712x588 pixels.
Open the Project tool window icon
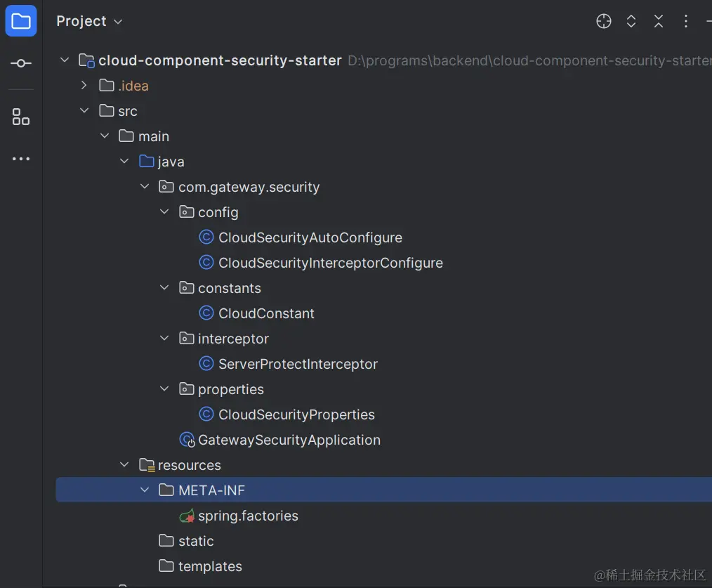tap(21, 21)
